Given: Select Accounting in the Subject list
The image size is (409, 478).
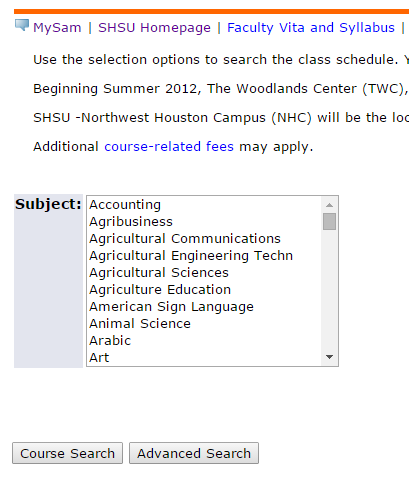Looking at the screenshot, I should click(204, 205).
